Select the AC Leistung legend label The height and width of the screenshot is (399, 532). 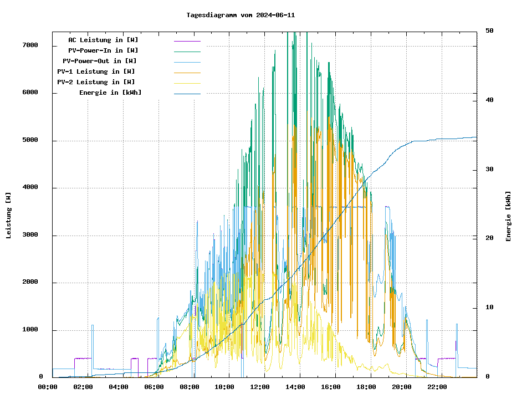pyautogui.click(x=103, y=40)
